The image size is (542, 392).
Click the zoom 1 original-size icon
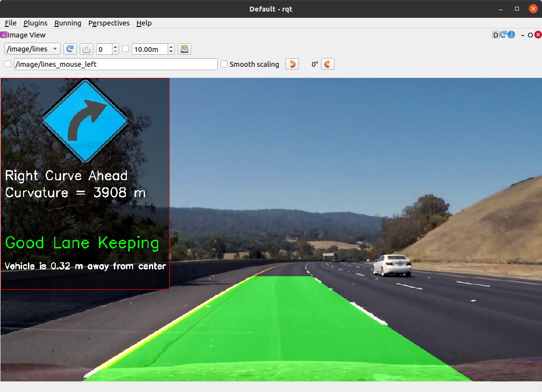[x=86, y=49]
